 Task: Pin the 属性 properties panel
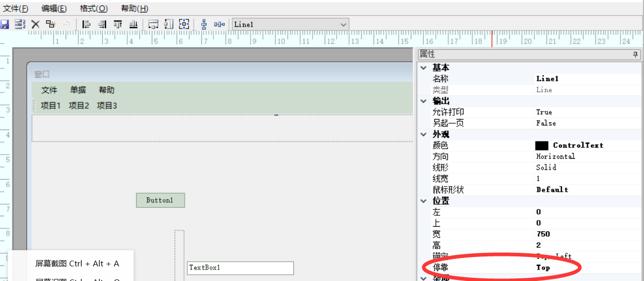tap(636, 54)
